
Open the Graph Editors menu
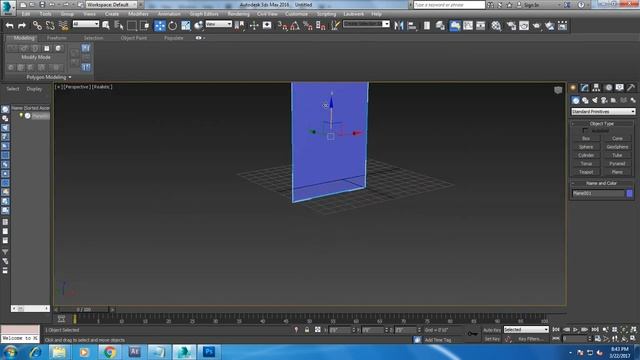tap(204, 14)
